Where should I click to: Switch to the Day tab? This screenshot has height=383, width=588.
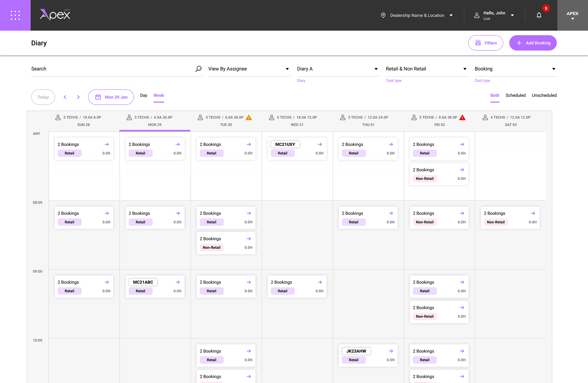[143, 95]
